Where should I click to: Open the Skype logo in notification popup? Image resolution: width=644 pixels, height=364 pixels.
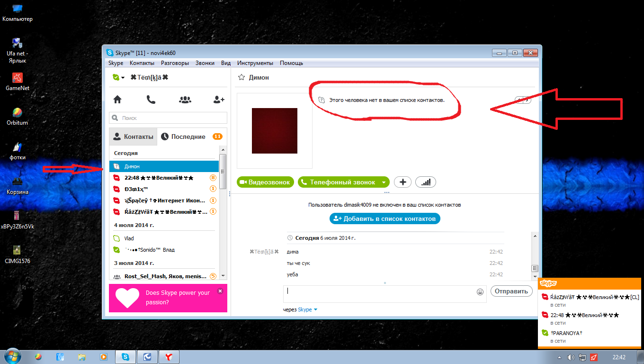click(x=548, y=283)
